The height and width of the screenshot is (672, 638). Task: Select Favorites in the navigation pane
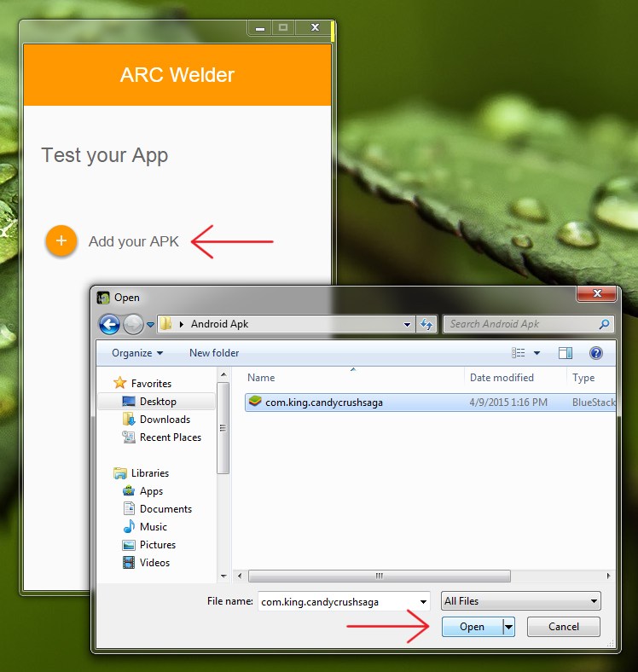tap(151, 383)
